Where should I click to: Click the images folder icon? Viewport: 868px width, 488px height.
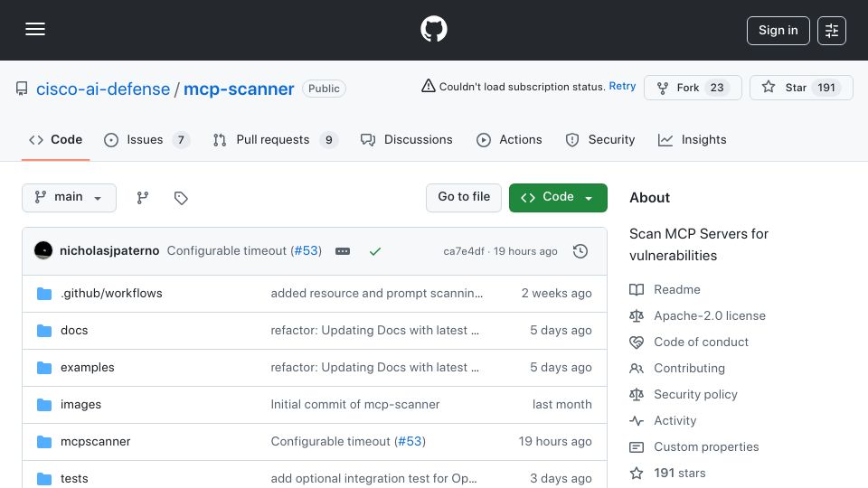(x=44, y=405)
